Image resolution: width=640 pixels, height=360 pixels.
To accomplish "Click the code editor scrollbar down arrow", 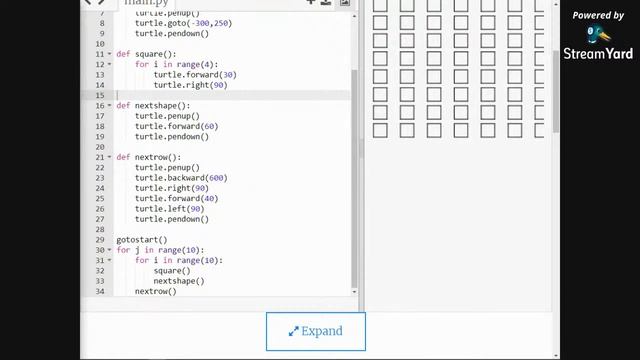I will 354,292.
